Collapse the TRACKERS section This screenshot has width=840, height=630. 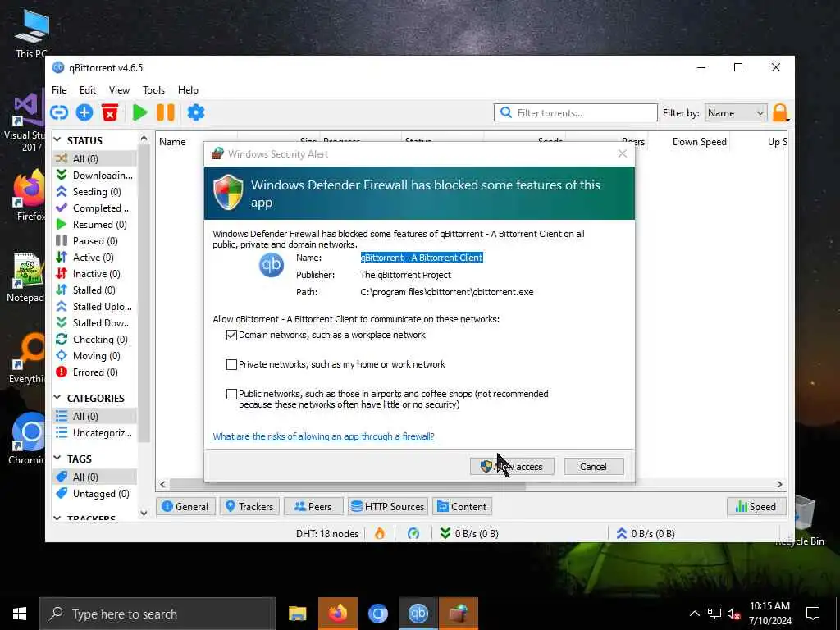click(57, 518)
